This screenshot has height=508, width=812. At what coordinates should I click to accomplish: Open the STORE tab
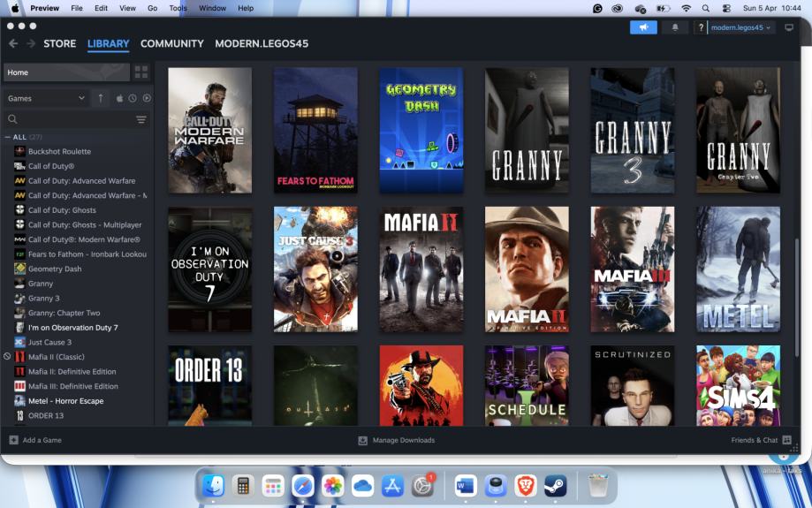[59, 43]
